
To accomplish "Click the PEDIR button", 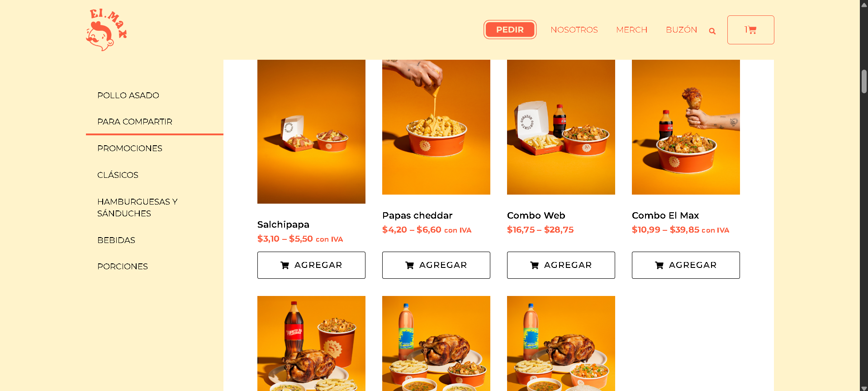I will point(510,29).
